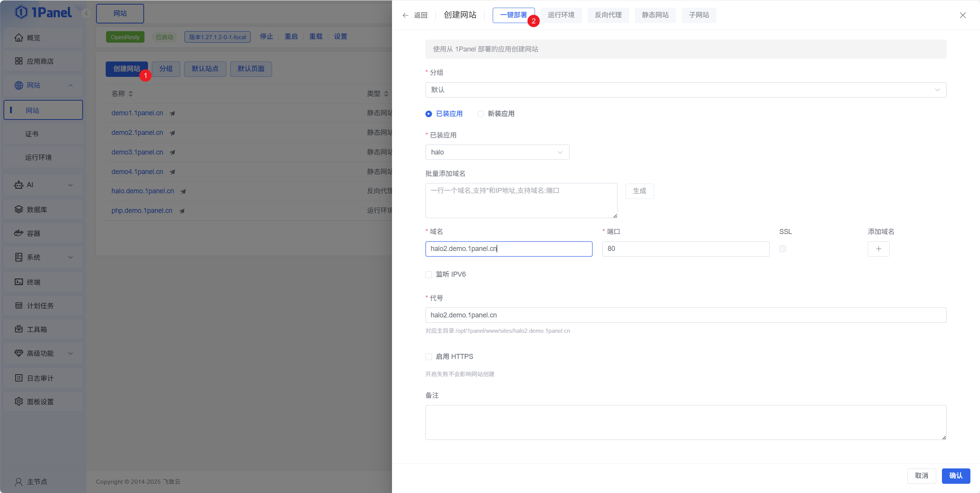The width and height of the screenshot is (980, 493).
Task: Sort table by 名称 column
Action: (x=131, y=94)
